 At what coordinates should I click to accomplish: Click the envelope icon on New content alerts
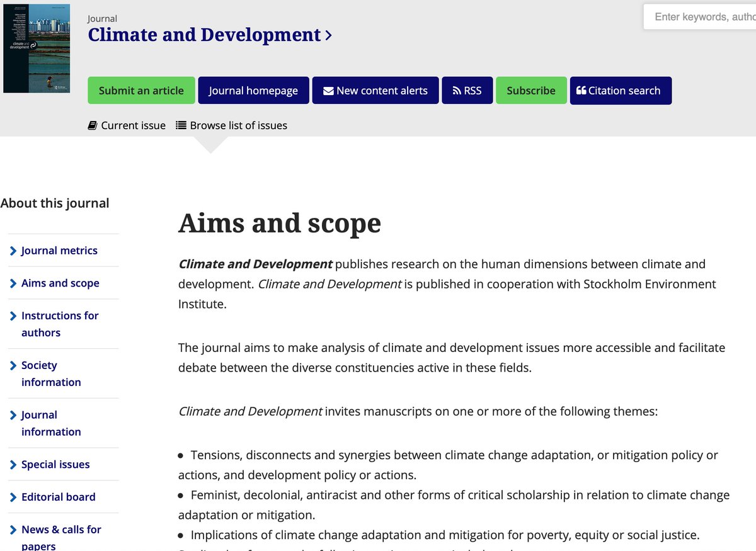[328, 91]
